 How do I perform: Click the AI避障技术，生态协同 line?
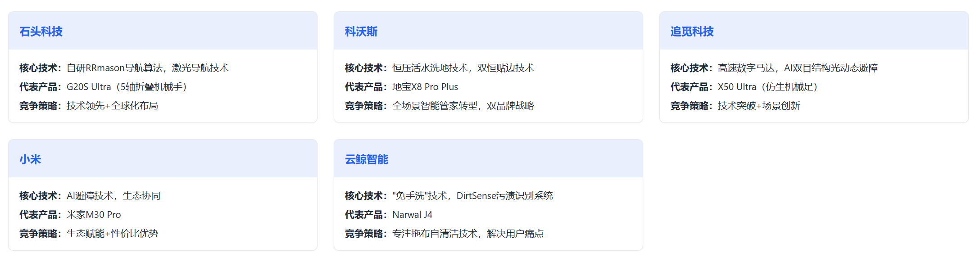point(113,196)
